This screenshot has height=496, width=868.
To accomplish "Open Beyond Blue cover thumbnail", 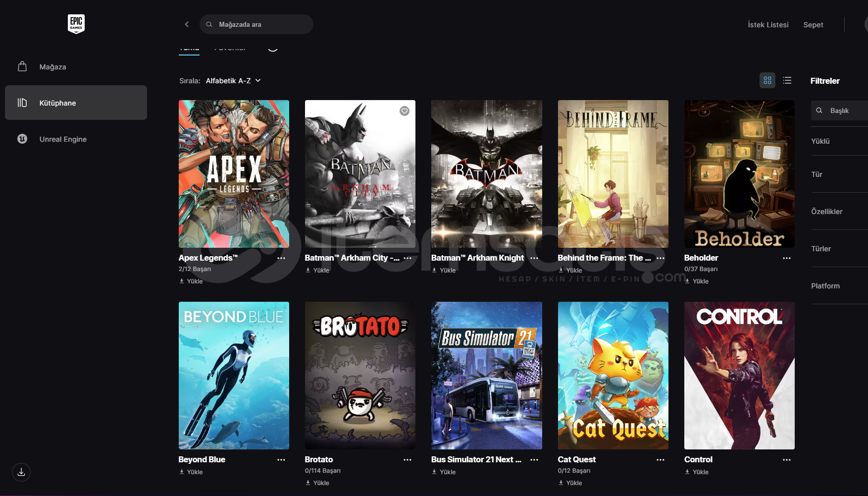I will coord(234,376).
